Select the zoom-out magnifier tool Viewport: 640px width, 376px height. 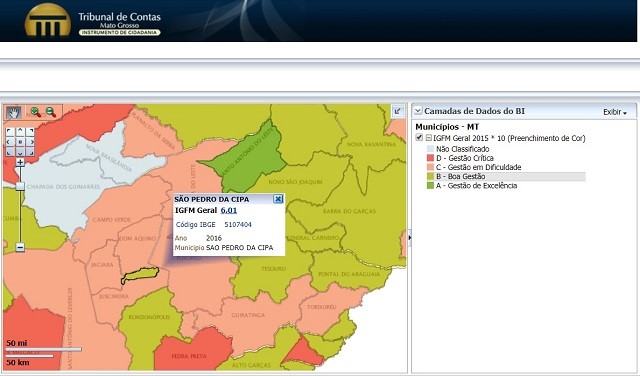coord(51,112)
